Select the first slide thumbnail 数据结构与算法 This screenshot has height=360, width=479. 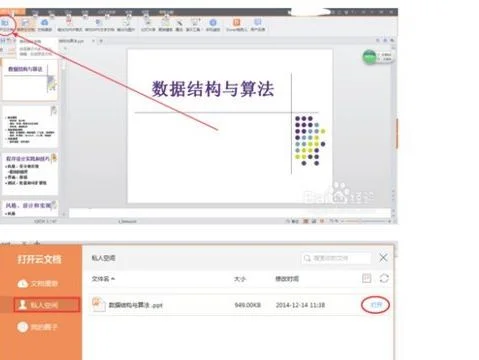(x=30, y=80)
